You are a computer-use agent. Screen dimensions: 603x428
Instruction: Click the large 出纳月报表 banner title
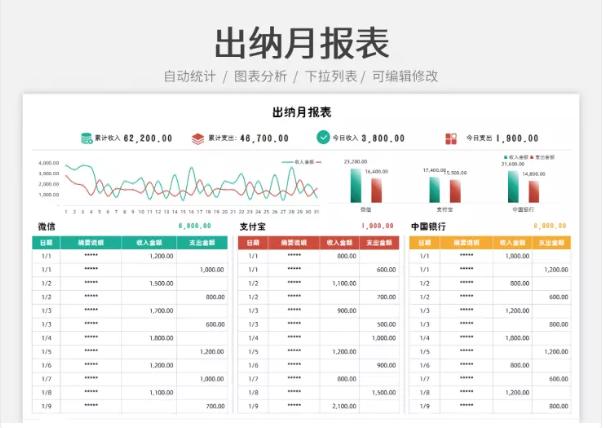[302, 42]
